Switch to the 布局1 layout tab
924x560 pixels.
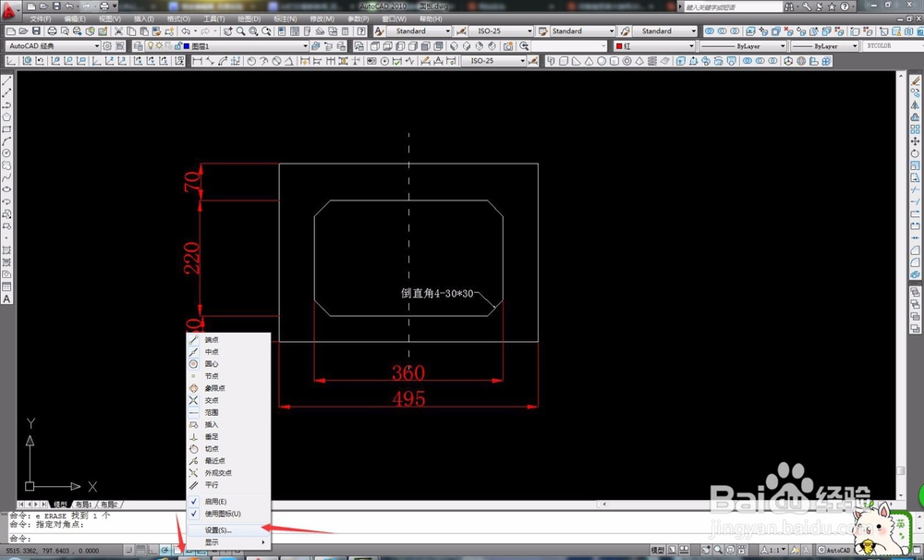click(84, 505)
